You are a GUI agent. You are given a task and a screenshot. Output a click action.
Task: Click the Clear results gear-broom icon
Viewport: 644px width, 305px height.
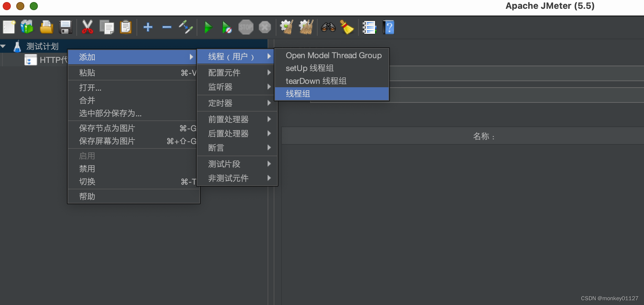tap(287, 27)
